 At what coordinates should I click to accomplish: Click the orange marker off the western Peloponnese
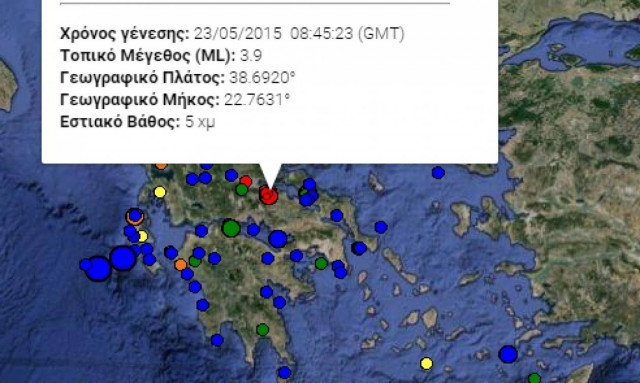pos(180,265)
